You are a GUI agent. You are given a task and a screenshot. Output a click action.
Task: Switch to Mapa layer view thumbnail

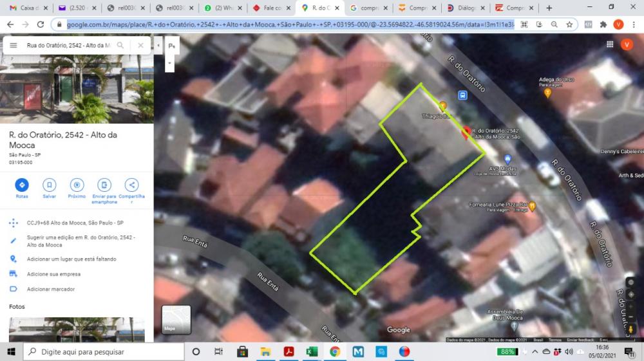coord(176,319)
